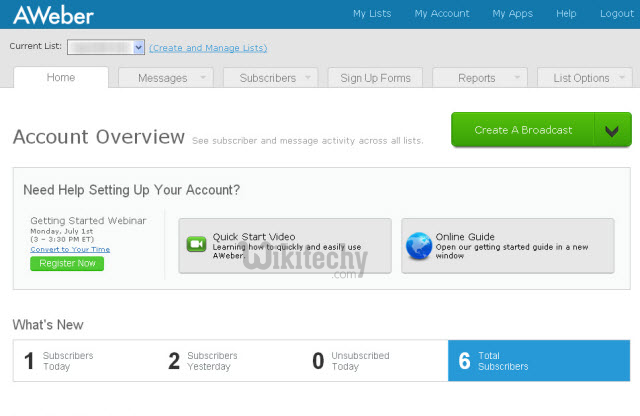Click the Account Overview heading

[x=99, y=137]
